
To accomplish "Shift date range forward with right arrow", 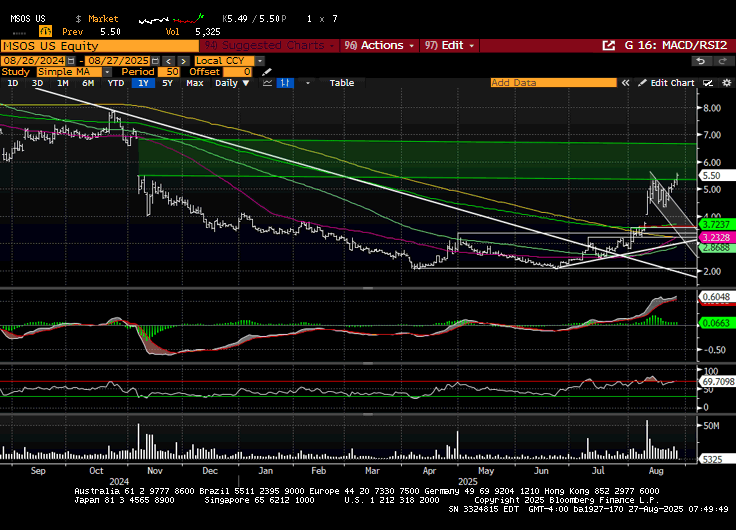I will (x=184, y=61).
